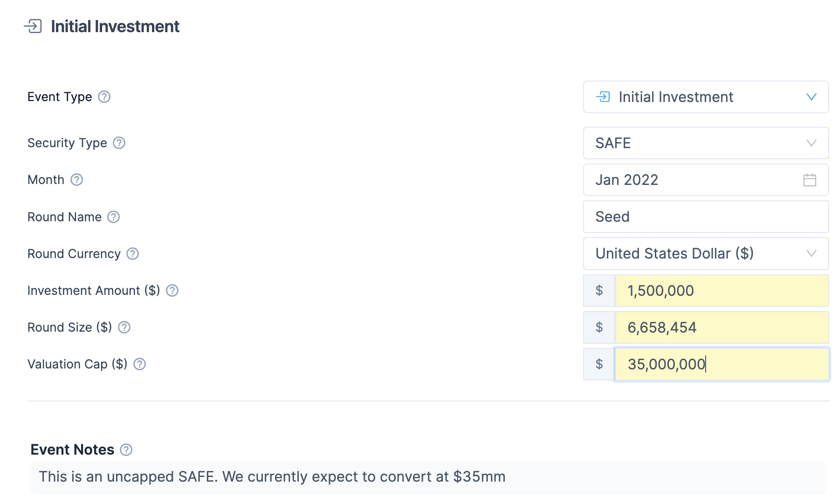Open the calendar icon in Month field

(810, 180)
